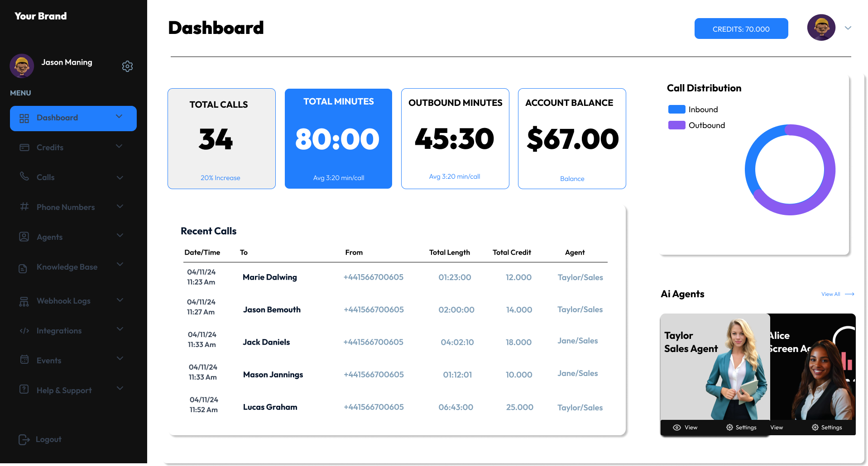Expand the Integrations chevron
Image resolution: width=868 pixels, height=466 pixels.
120,329
